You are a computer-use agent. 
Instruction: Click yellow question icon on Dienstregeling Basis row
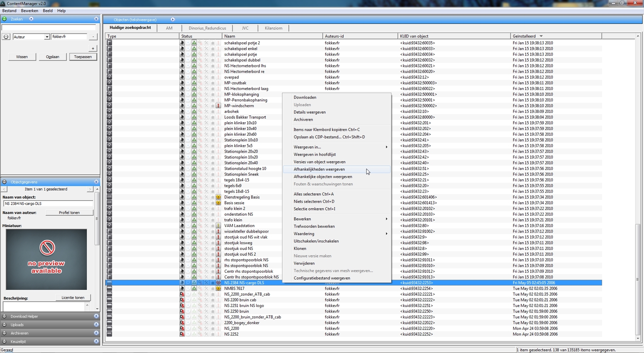pos(218,197)
